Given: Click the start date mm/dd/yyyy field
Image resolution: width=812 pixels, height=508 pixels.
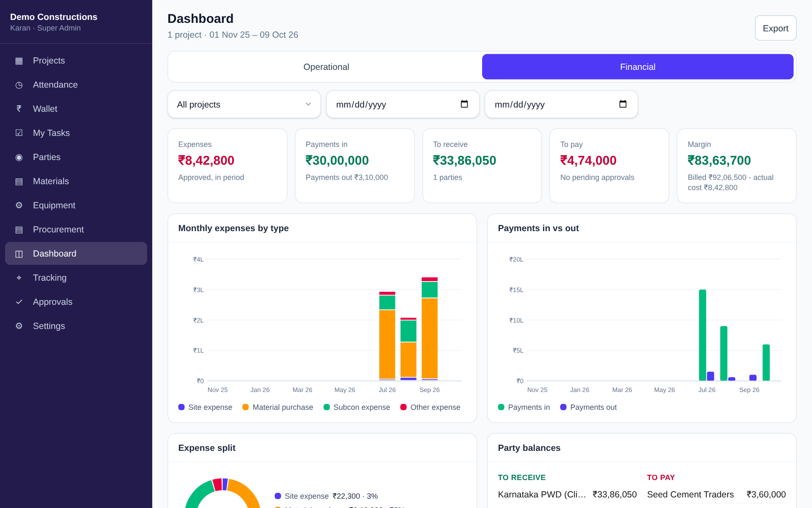Looking at the screenshot, I should (x=403, y=104).
